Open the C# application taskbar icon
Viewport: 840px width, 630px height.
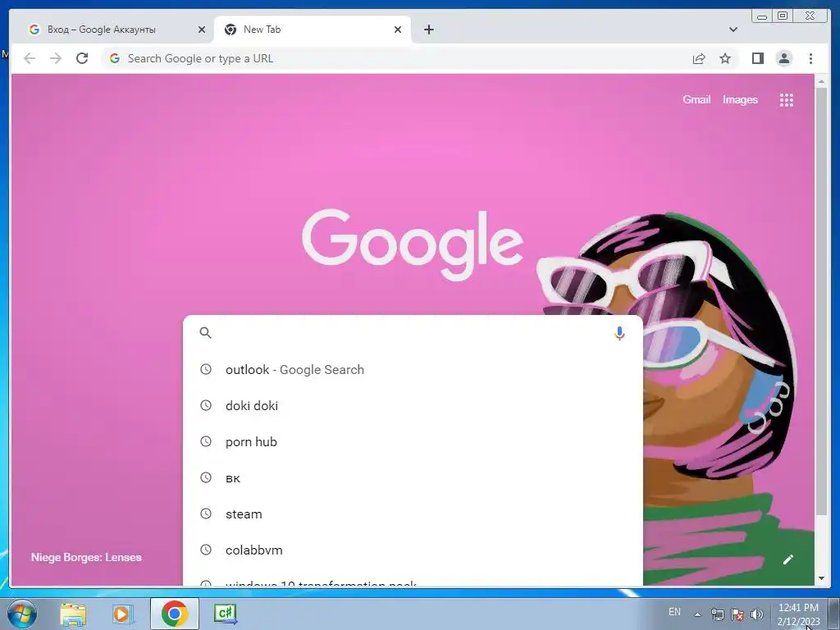coord(225,614)
